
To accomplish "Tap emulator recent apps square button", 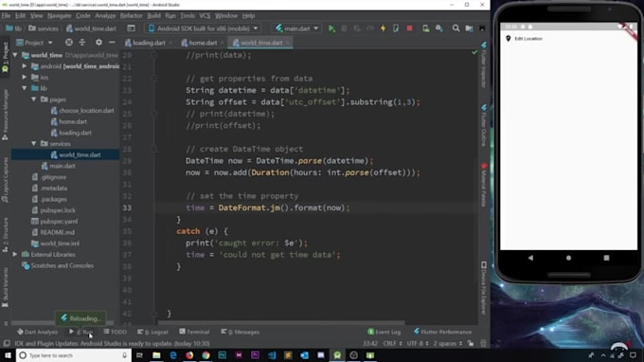I will 606,258.
